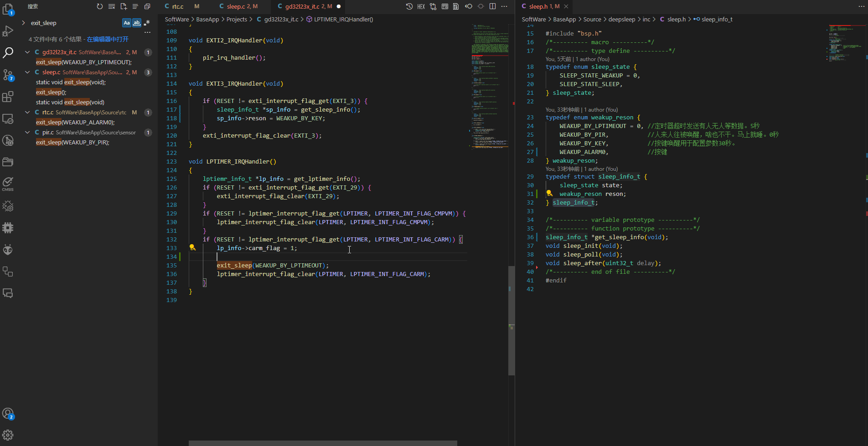Click blame annotation above sleep_info_t struct
Image resolution: width=868 pixels, height=446 pixels.
pos(582,169)
